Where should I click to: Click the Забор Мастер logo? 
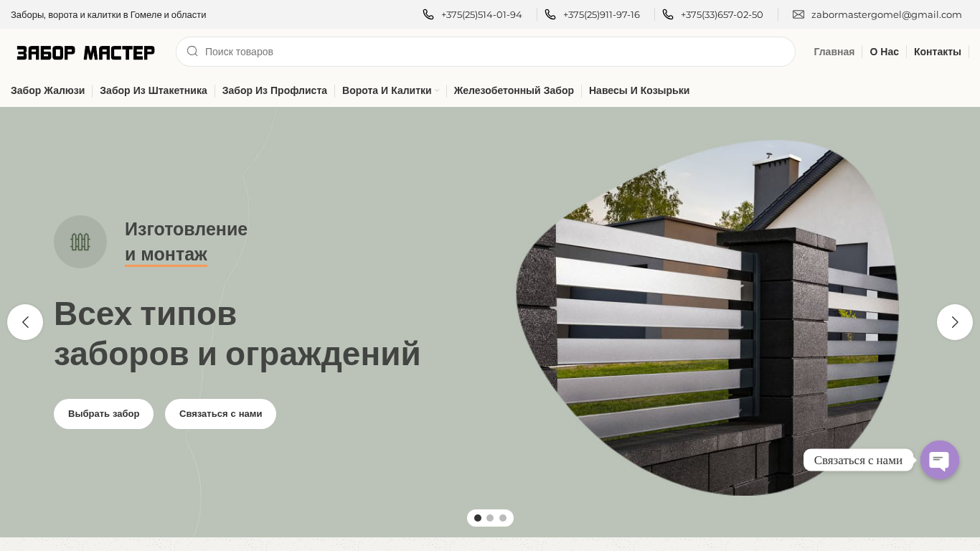(x=86, y=52)
